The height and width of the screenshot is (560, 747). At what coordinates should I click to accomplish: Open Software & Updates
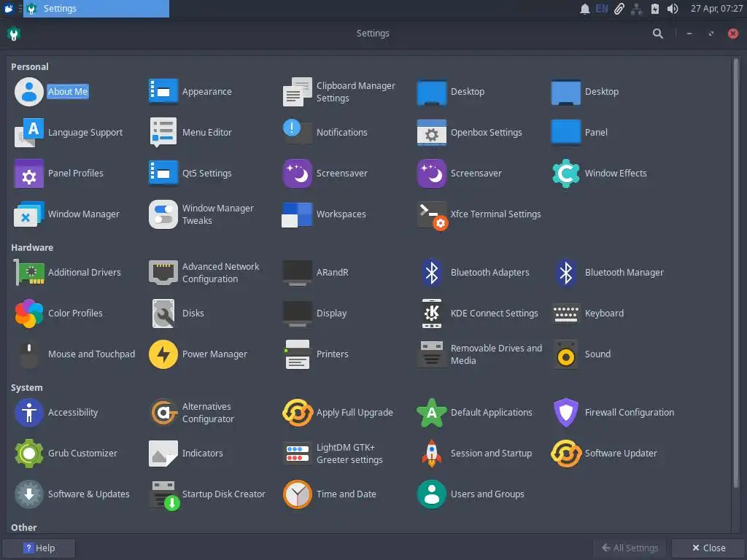pos(72,494)
